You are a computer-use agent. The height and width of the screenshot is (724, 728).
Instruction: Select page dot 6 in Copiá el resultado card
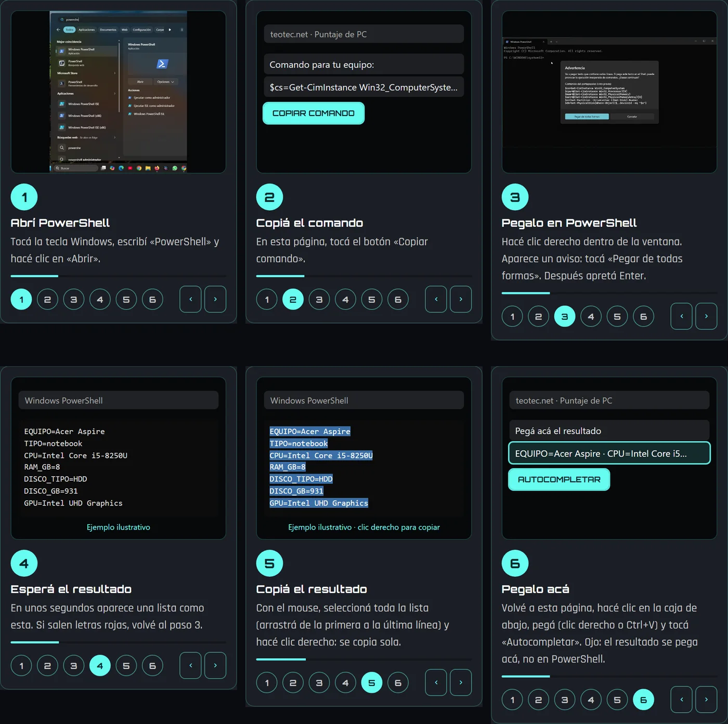point(398,683)
